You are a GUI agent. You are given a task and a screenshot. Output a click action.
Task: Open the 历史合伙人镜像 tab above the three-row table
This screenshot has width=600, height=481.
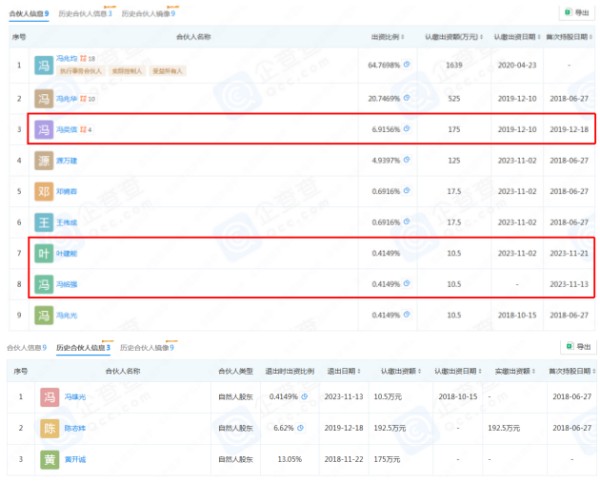point(147,348)
